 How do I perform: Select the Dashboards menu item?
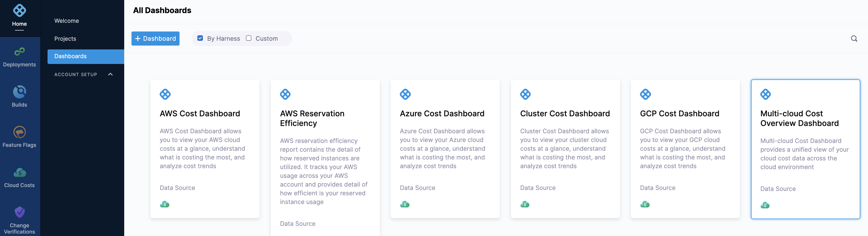click(70, 56)
